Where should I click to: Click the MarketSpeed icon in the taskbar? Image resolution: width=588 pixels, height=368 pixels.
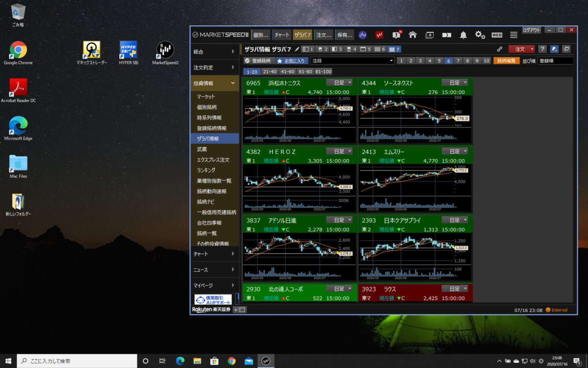coord(266,361)
